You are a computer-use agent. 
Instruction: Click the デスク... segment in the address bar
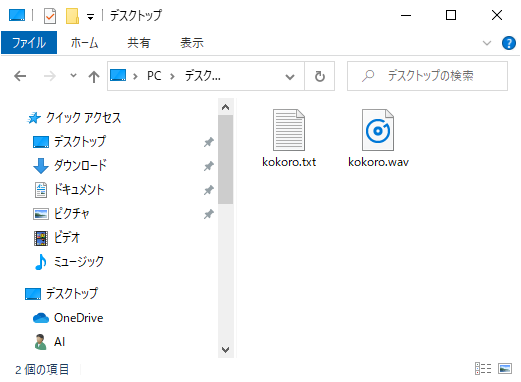tap(203, 76)
